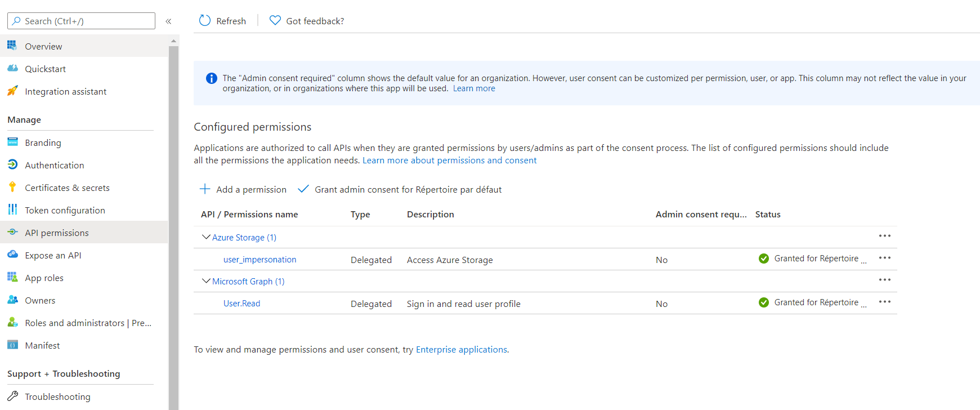
Task: Open the Manifest menu item
Action: (x=84, y=345)
